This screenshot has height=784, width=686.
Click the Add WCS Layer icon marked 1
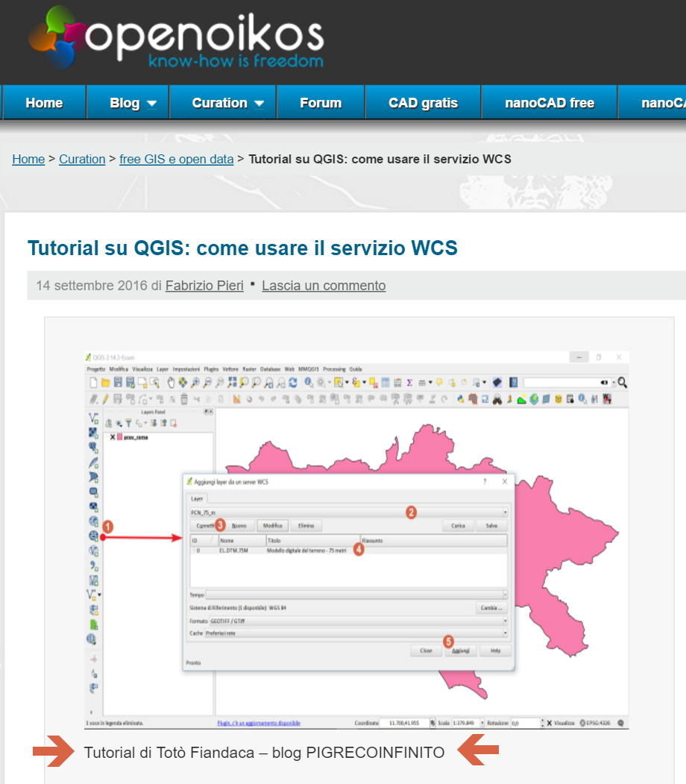(x=93, y=536)
